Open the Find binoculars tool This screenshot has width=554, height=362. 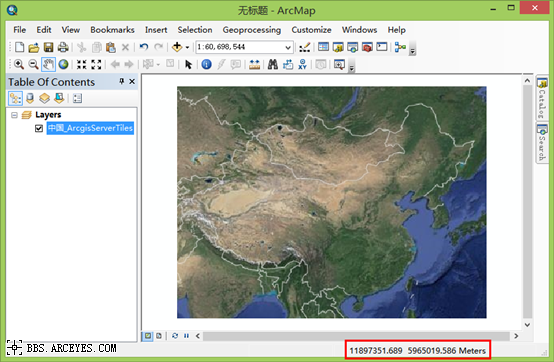pos(273,64)
